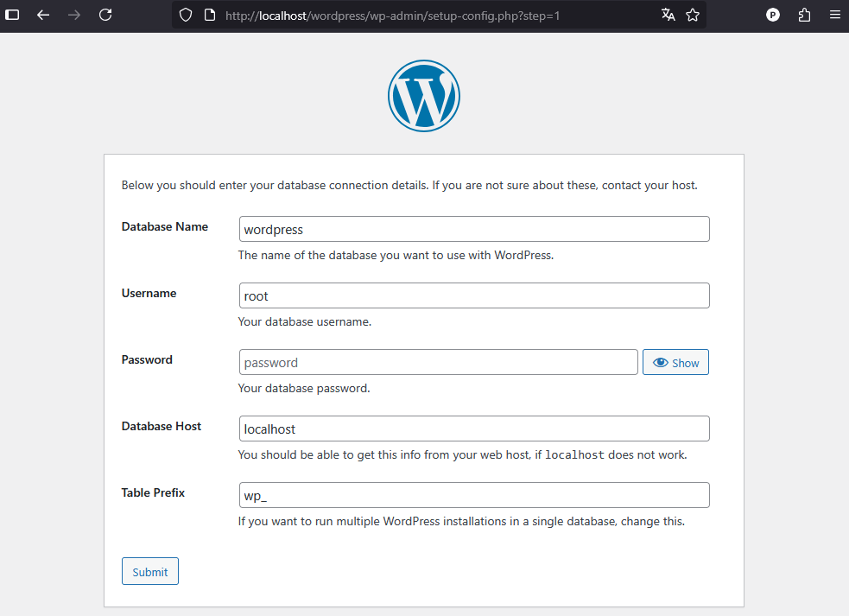
Task: Click the localhost web host hint text
Action: tap(462, 454)
